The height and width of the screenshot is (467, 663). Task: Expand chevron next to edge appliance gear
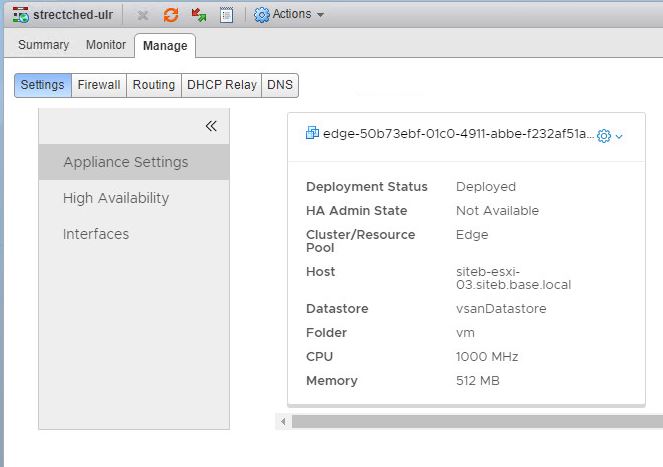pos(619,137)
